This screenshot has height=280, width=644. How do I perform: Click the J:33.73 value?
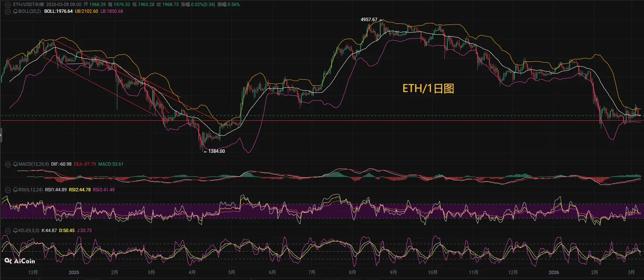pyautogui.click(x=84, y=231)
